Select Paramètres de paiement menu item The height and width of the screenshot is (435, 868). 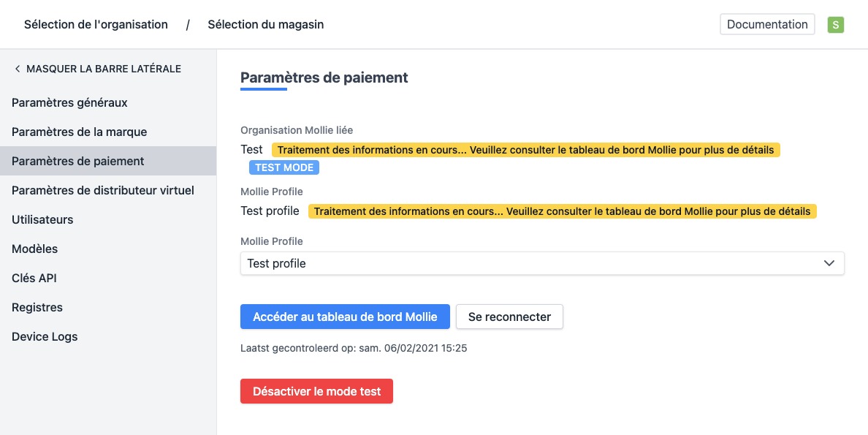[x=78, y=161]
